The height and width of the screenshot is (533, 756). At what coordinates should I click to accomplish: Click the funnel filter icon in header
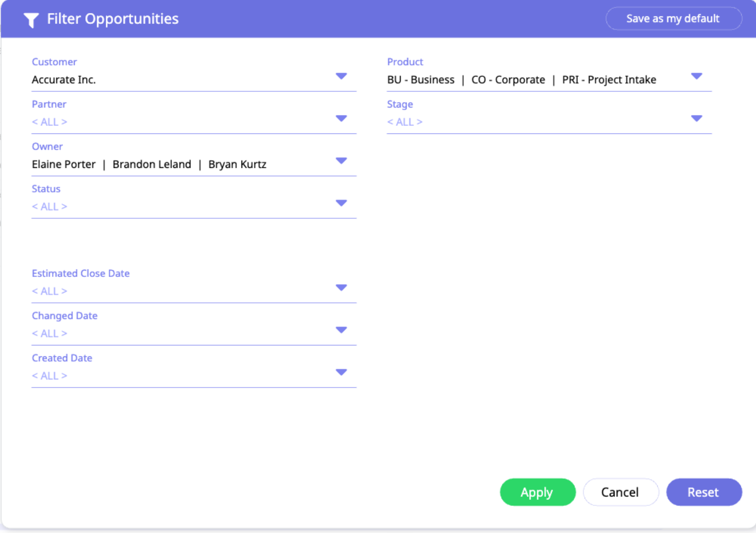31,20
